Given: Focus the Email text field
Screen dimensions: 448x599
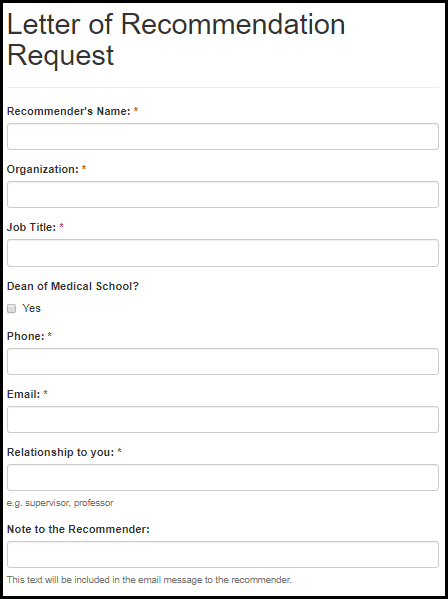Looking at the screenshot, I should pyautogui.click(x=223, y=419).
